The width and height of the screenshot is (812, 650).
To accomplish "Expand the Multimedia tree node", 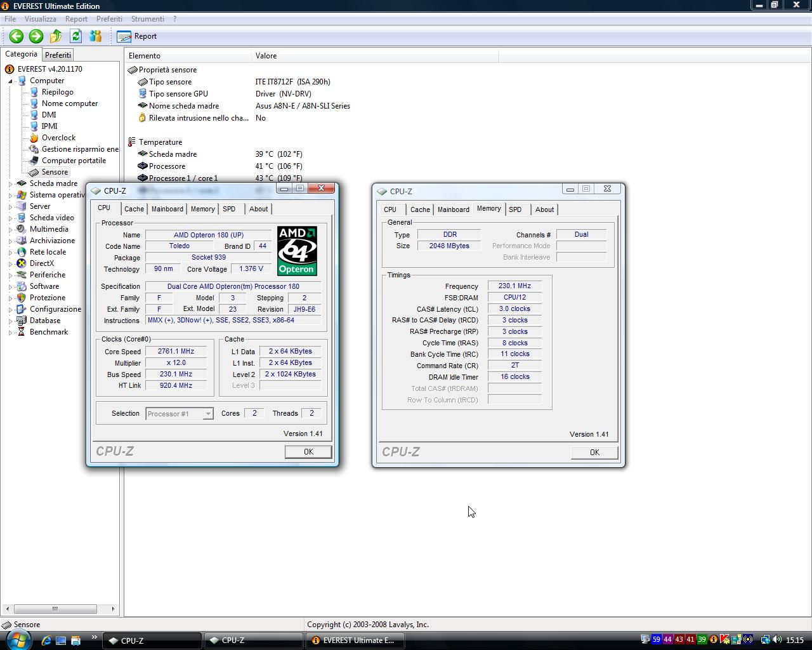I will (11, 230).
